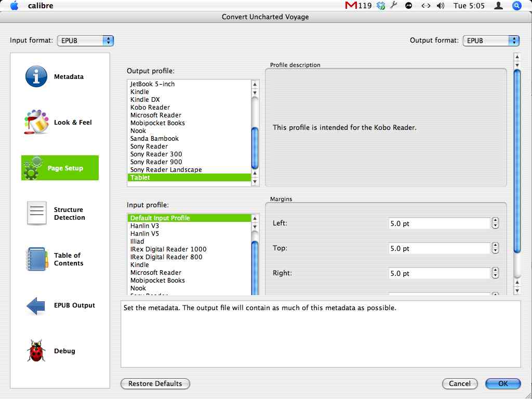Screen dimensions: 532x399
Task: Click the Restore Defaults button
Action: point(155,384)
